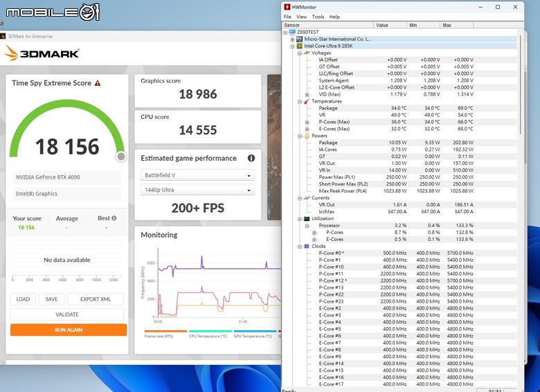The height and width of the screenshot is (392, 540).
Task: Click the VALIDATE button
Action: point(67,314)
